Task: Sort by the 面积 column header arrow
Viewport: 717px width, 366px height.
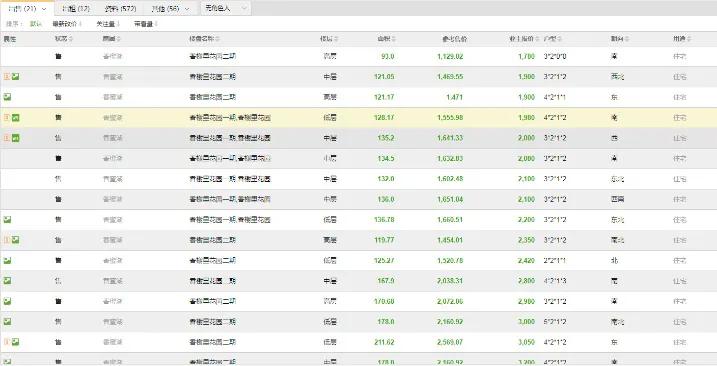Action: [x=393, y=39]
